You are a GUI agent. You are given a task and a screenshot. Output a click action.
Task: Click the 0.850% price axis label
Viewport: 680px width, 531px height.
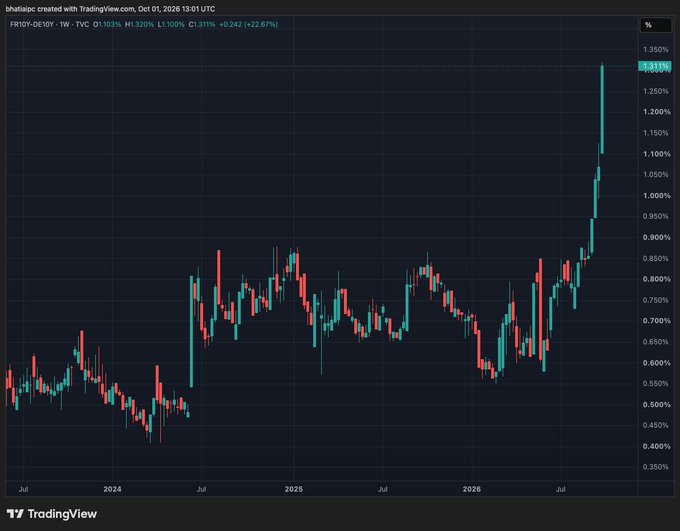tap(656, 258)
